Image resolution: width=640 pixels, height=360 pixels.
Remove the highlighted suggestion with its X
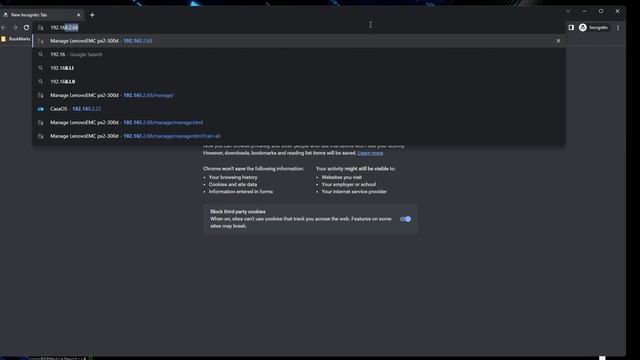click(x=558, y=41)
